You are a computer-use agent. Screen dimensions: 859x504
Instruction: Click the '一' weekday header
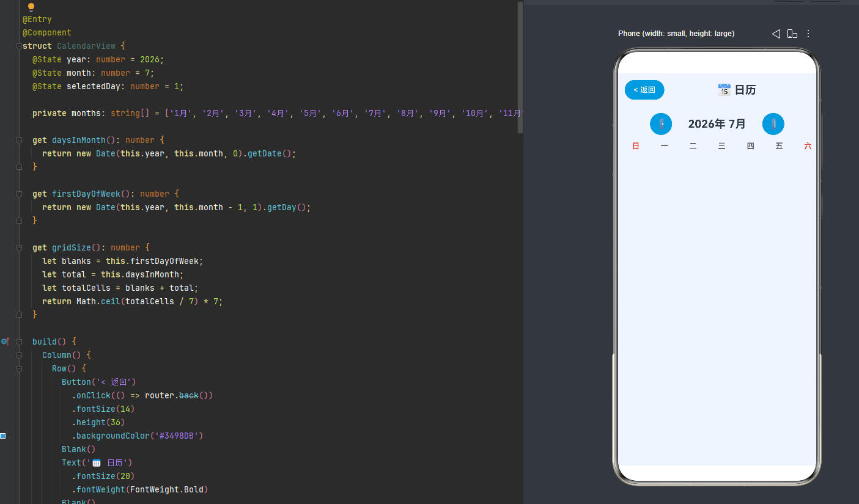665,146
